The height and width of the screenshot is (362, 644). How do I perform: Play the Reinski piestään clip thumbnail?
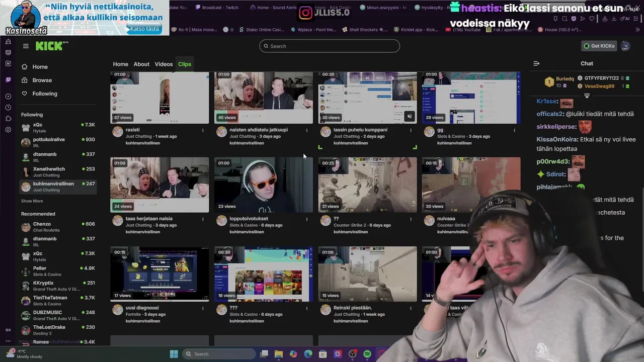[368, 274]
